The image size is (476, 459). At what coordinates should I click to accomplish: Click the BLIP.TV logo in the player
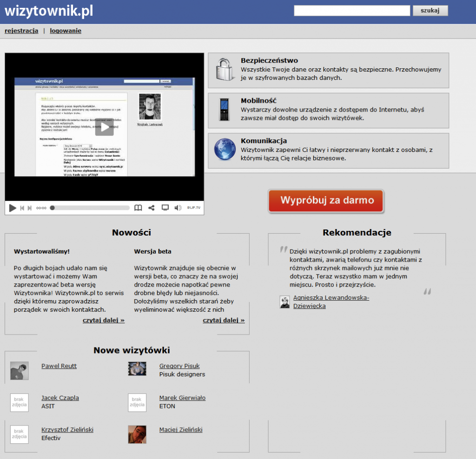pos(195,208)
